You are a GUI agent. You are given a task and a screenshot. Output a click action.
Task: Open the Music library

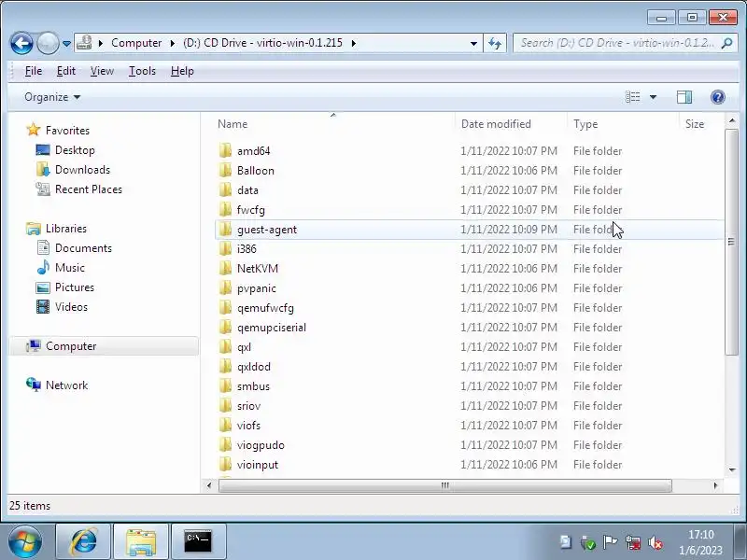(x=69, y=268)
